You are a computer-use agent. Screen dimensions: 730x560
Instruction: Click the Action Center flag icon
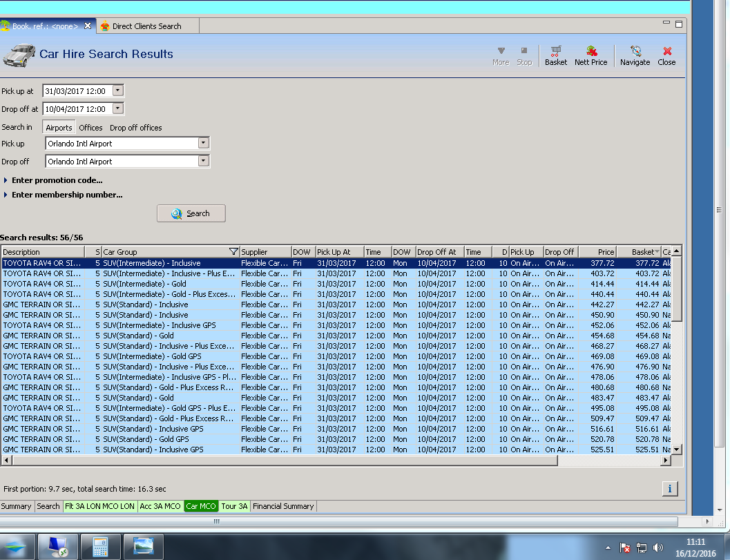625,548
